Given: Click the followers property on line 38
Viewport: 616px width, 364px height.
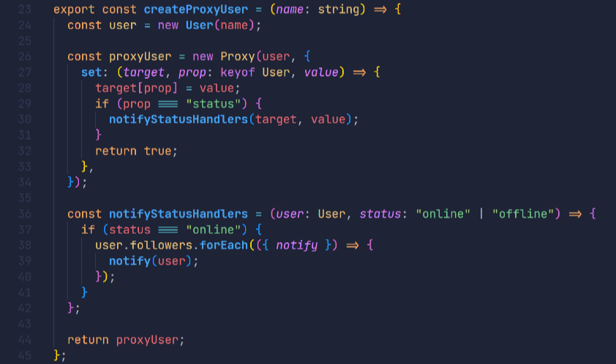Looking at the screenshot, I should coord(161,245).
